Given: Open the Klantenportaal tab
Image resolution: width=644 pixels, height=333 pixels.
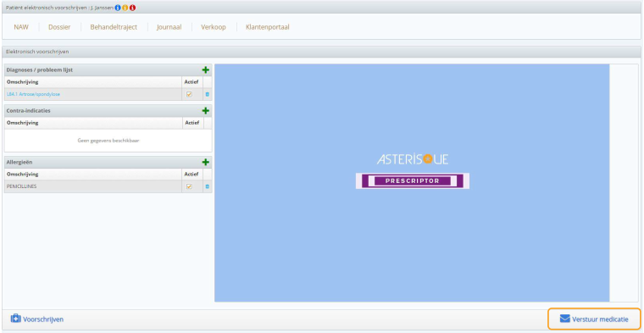Looking at the screenshot, I should [268, 27].
